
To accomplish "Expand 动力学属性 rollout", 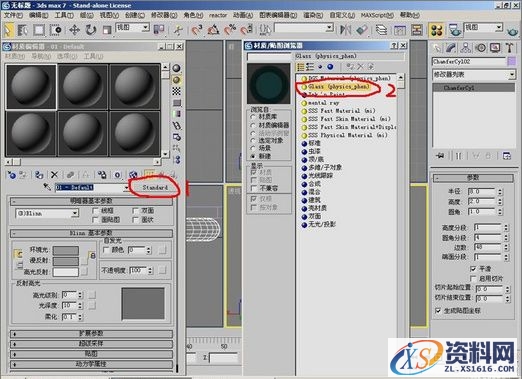I will [x=91, y=364].
